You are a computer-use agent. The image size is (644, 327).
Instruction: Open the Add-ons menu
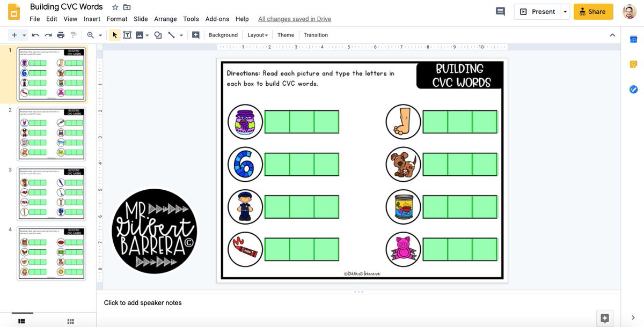(217, 19)
